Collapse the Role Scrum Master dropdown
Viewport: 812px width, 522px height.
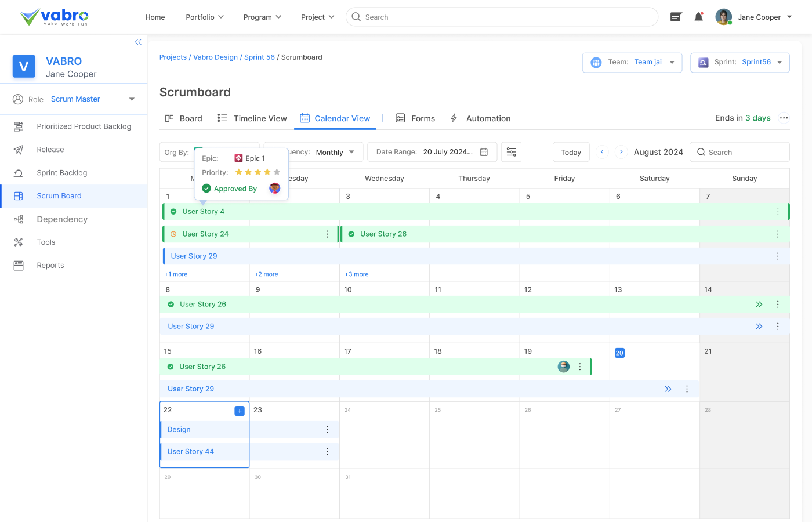pyautogui.click(x=132, y=99)
